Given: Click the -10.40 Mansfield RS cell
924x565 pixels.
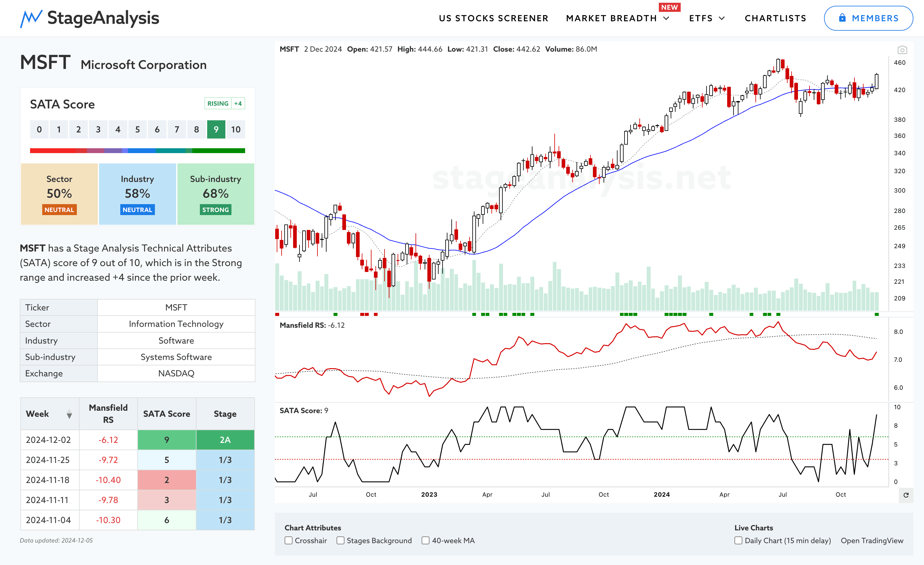Looking at the screenshot, I should click(108, 480).
